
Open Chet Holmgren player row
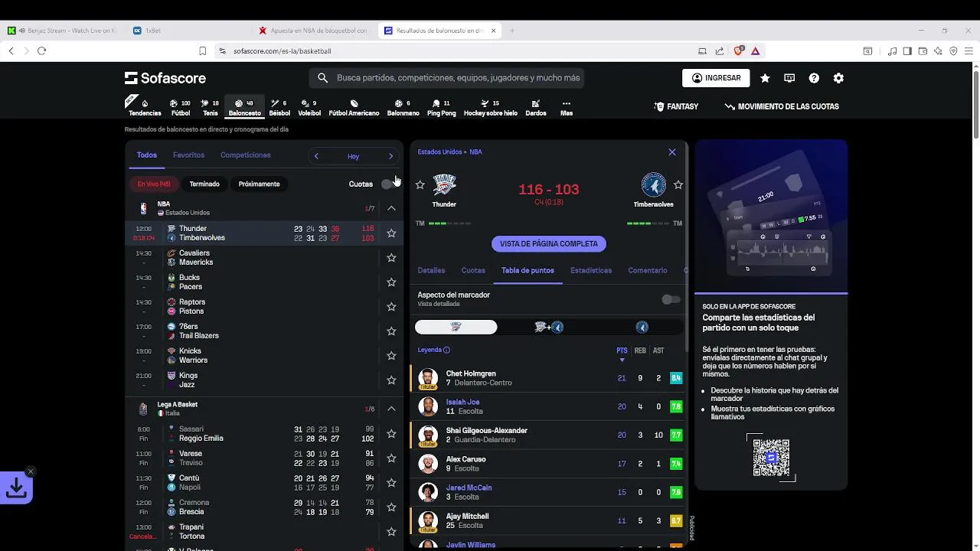click(549, 378)
